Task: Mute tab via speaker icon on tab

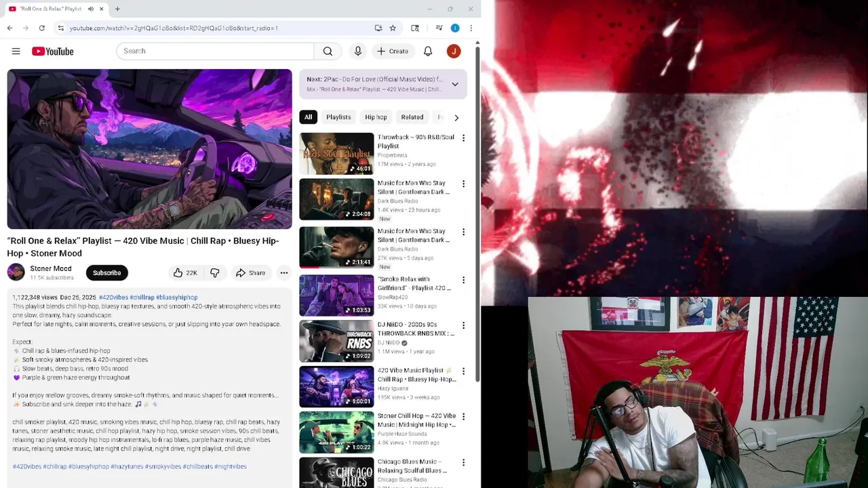Action: 91,9
